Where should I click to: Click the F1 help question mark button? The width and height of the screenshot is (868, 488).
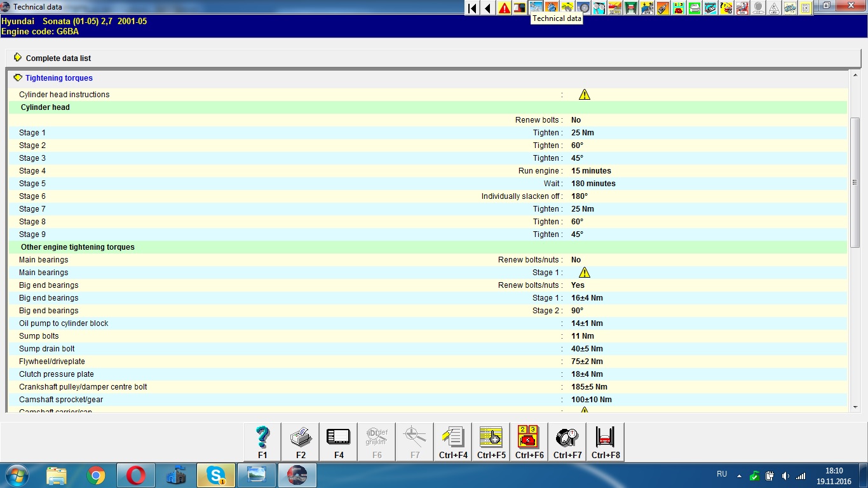pos(262,441)
